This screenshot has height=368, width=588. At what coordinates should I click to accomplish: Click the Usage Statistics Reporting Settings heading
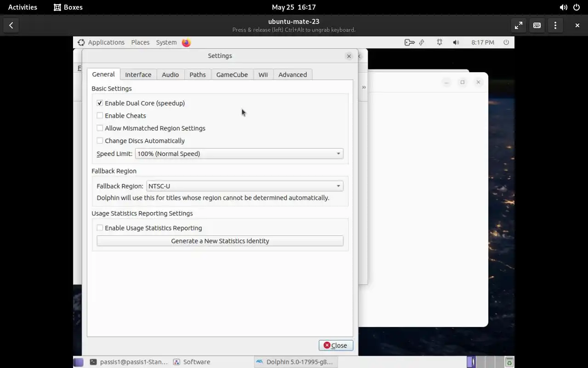click(x=142, y=213)
